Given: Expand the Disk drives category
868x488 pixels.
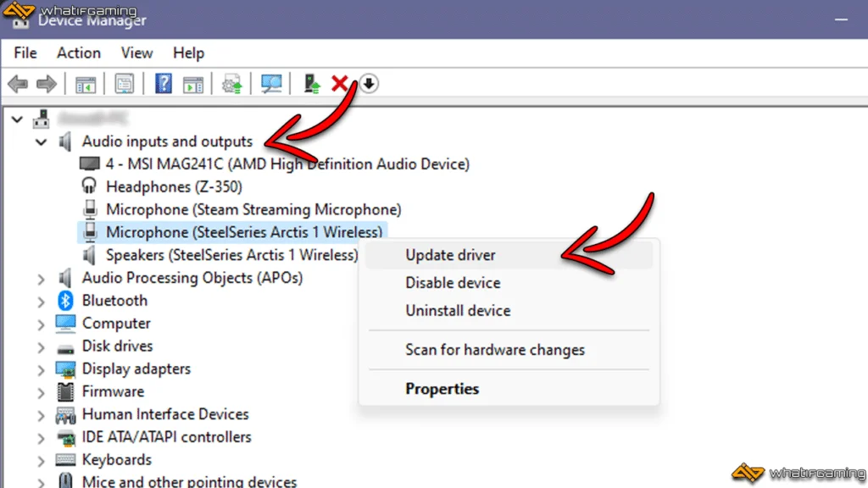Looking at the screenshot, I should click(41, 347).
